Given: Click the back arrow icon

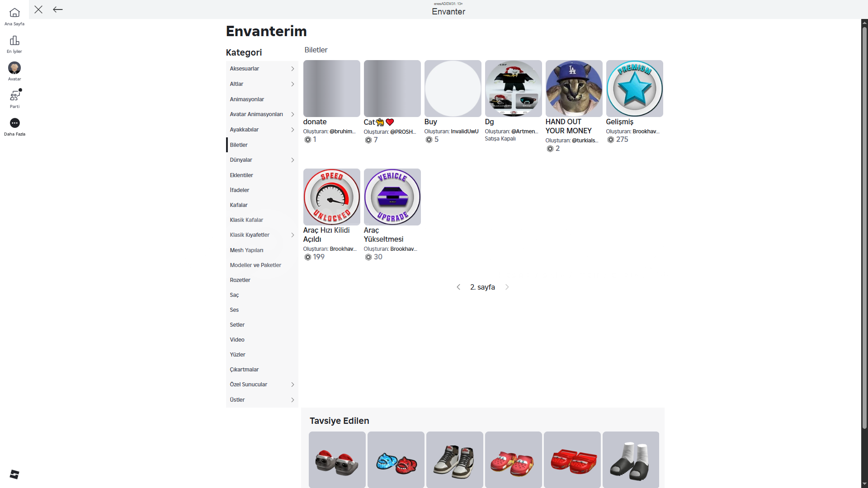Looking at the screenshot, I should point(58,9).
